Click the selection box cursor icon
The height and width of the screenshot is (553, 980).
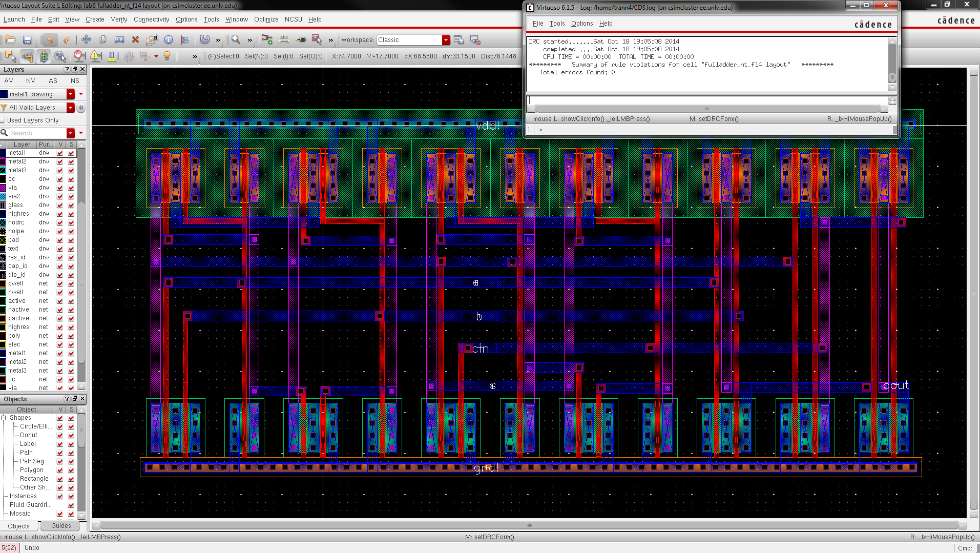317,39
